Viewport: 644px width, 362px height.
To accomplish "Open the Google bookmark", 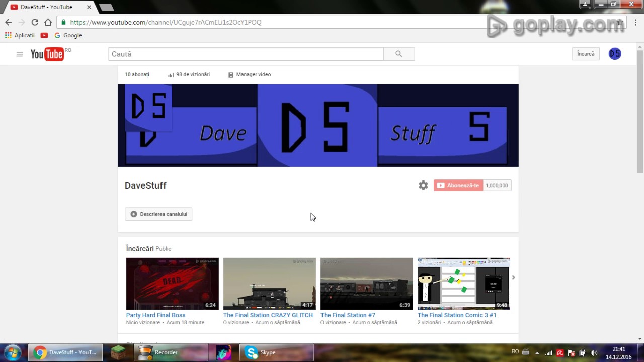I will (68, 35).
